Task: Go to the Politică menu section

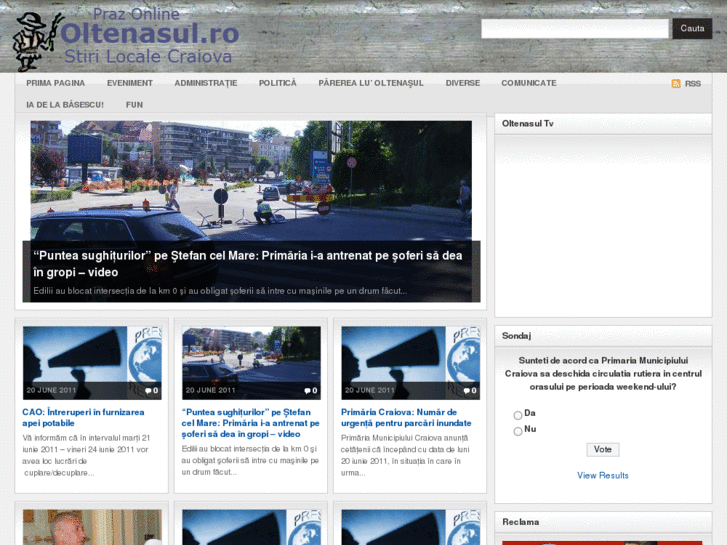Action: pos(277,83)
